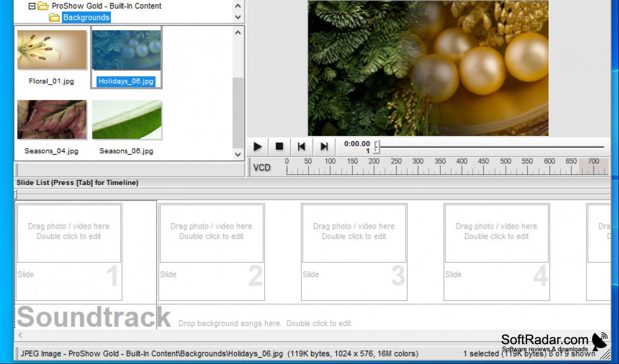Click the VCD size meter bar
Screen dimensions: 619x364
coord(447,167)
